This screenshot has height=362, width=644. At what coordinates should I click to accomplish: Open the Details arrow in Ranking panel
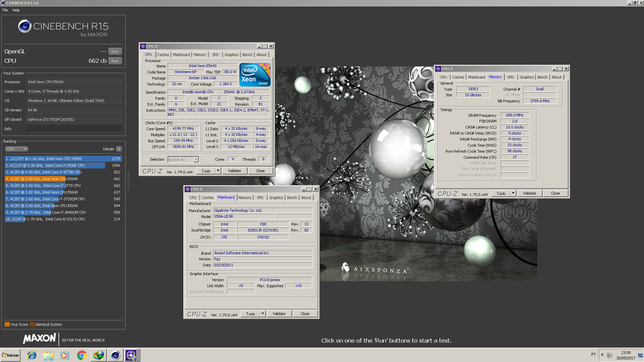tap(119, 149)
